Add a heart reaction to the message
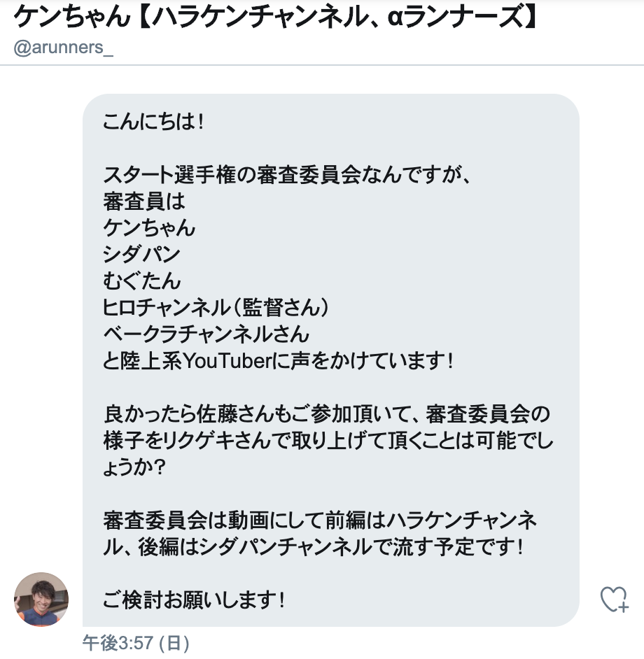The width and height of the screenshot is (644, 659). click(614, 599)
